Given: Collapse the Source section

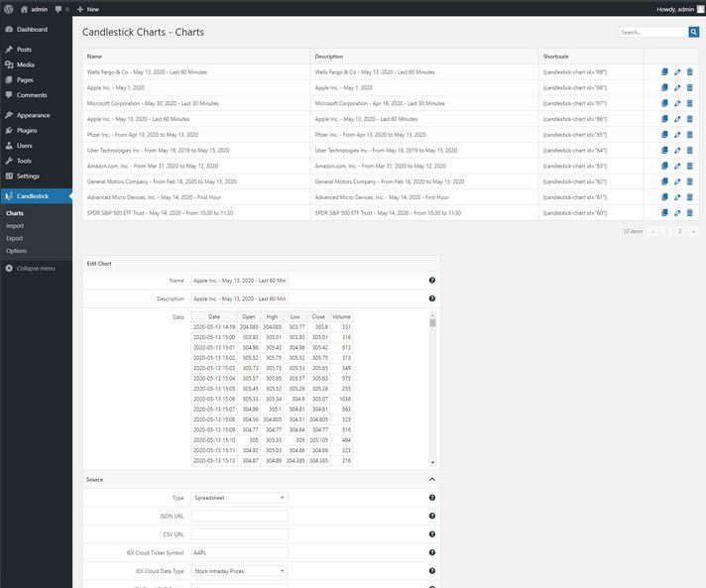Looking at the screenshot, I should pyautogui.click(x=431, y=480).
